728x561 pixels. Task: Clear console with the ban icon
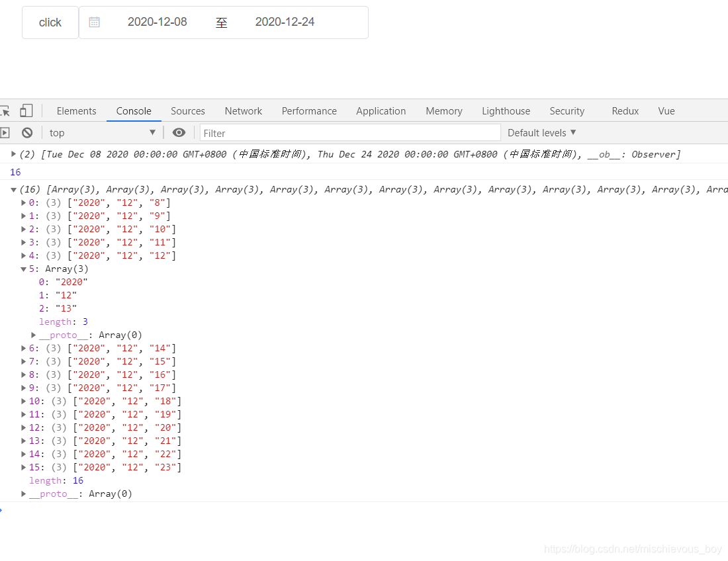(x=27, y=133)
